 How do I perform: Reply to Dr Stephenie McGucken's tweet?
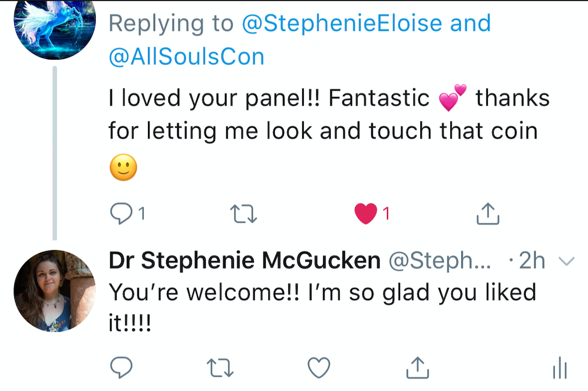click(x=121, y=367)
